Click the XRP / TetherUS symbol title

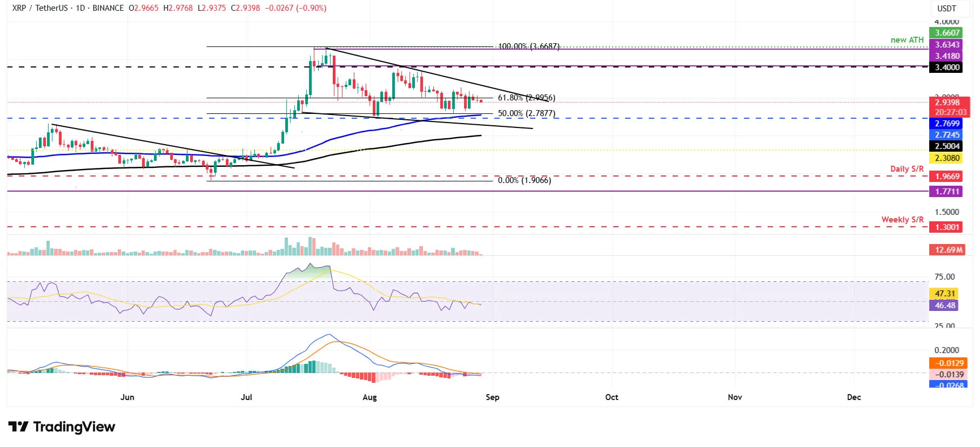pyautogui.click(x=41, y=8)
